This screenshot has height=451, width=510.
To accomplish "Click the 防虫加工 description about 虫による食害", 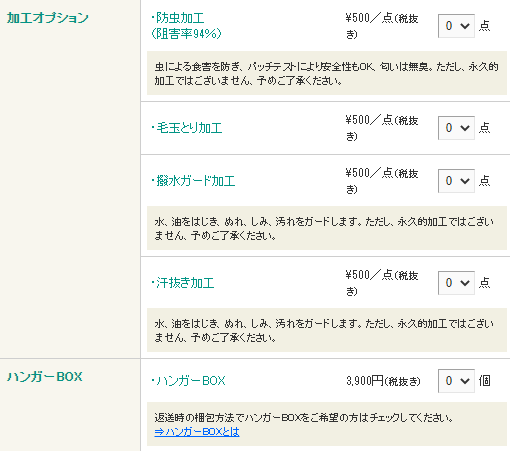I will (x=327, y=73).
